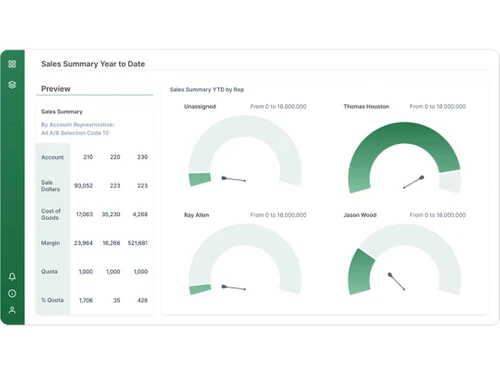This screenshot has width=500, height=375.
Task: Click the 1,706 percent quota value
Action: pyautogui.click(x=86, y=300)
